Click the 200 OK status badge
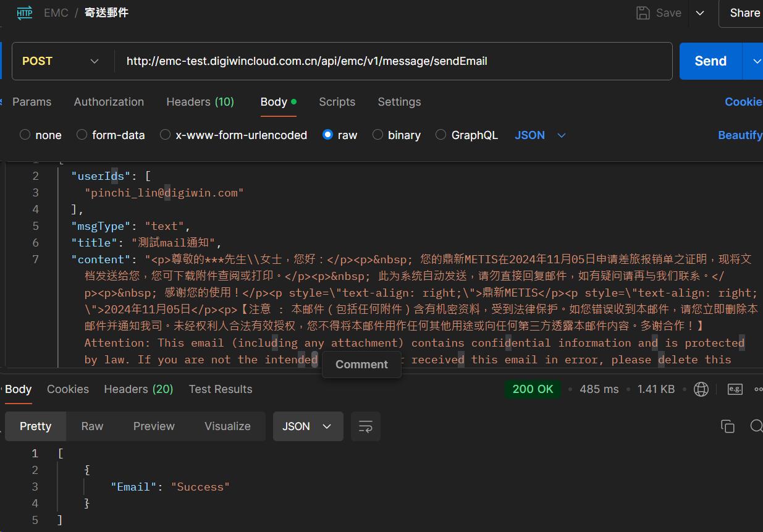This screenshot has height=532, width=763. click(533, 389)
